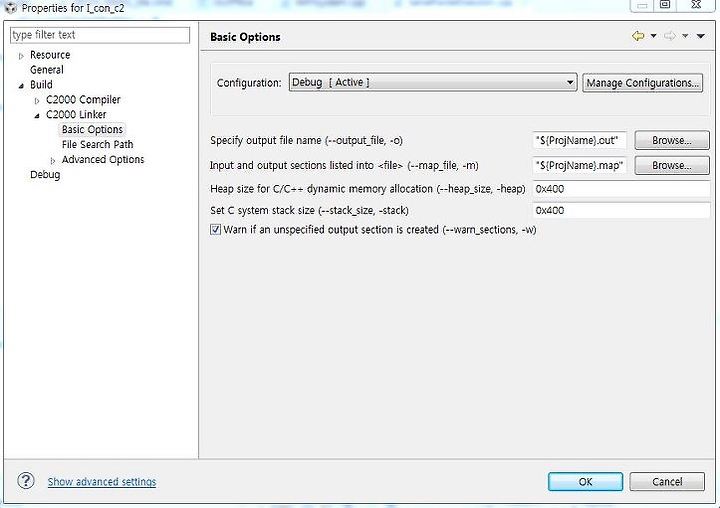Close the Properties dialog window

point(696,5)
